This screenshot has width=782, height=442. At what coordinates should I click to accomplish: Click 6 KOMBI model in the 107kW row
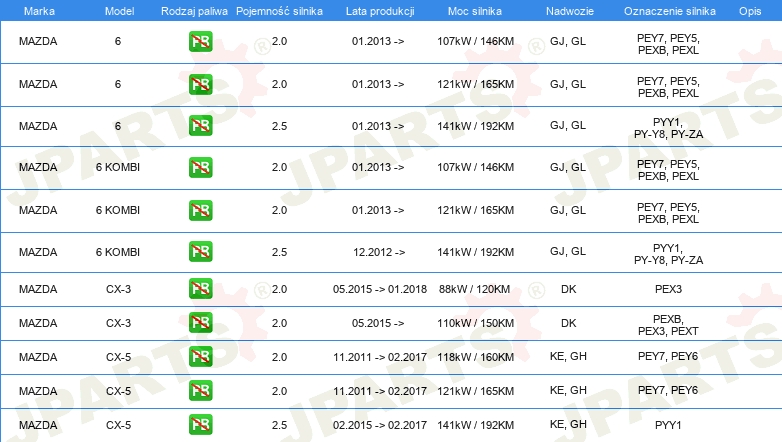(118, 168)
